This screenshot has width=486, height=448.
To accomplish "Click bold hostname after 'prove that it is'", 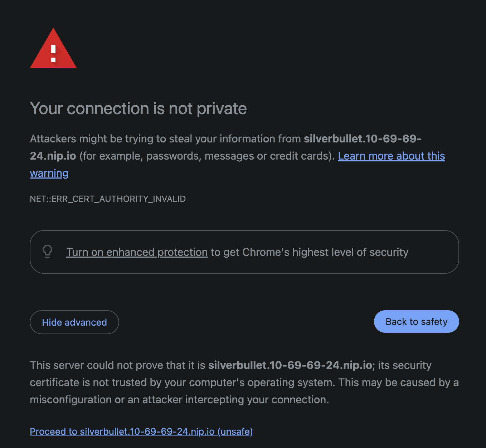I will 290,365.
